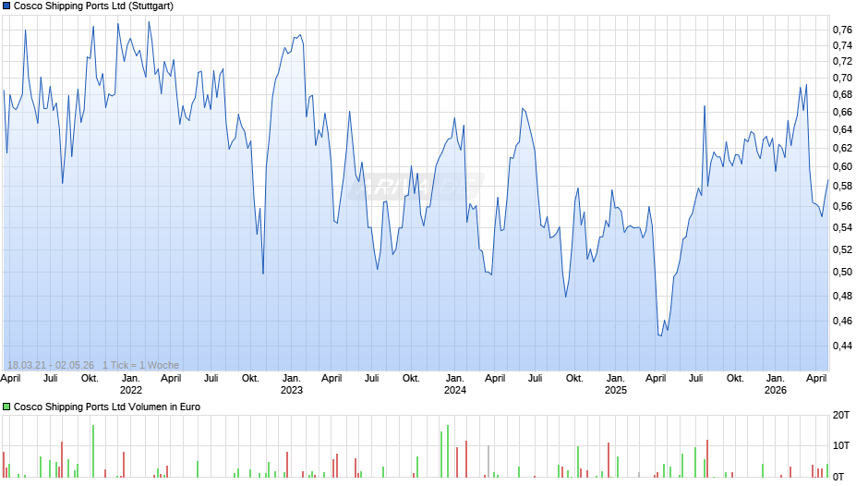Click the date range '18.03.21 - 02.05.26'
Screen dimensions: 868x486
(x=51, y=365)
